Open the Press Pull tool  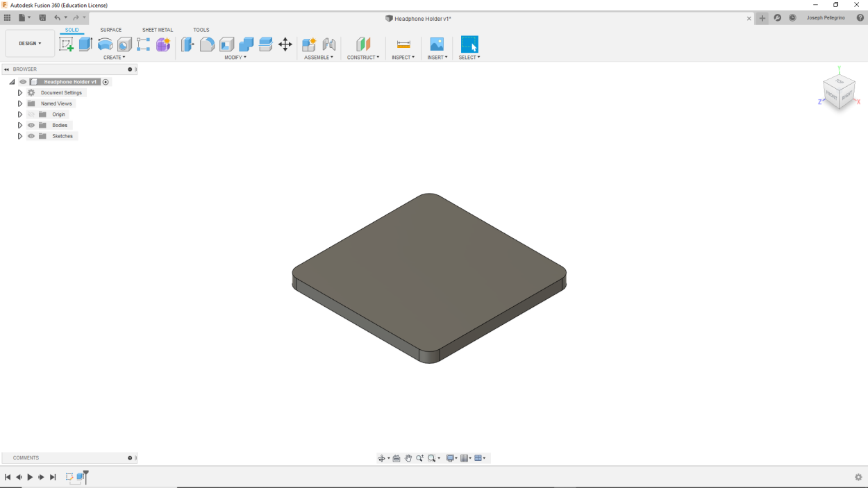(187, 43)
